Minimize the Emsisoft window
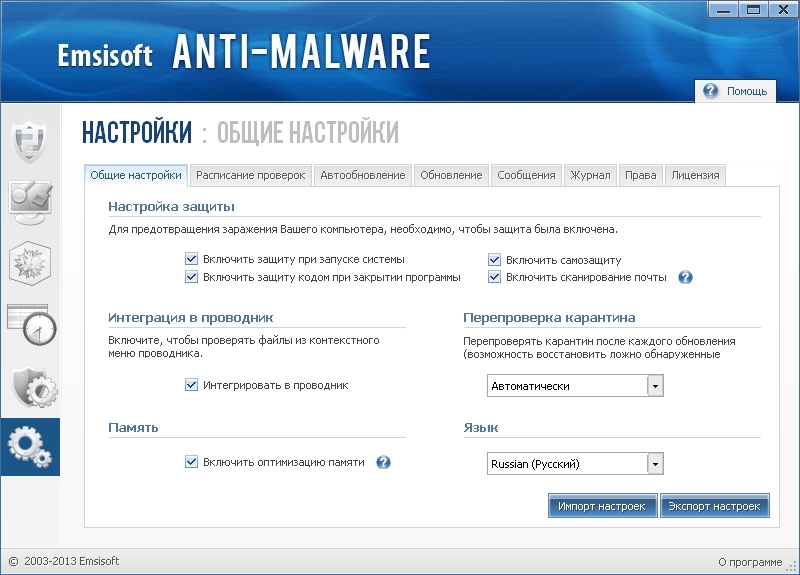800x575 pixels. (x=723, y=10)
